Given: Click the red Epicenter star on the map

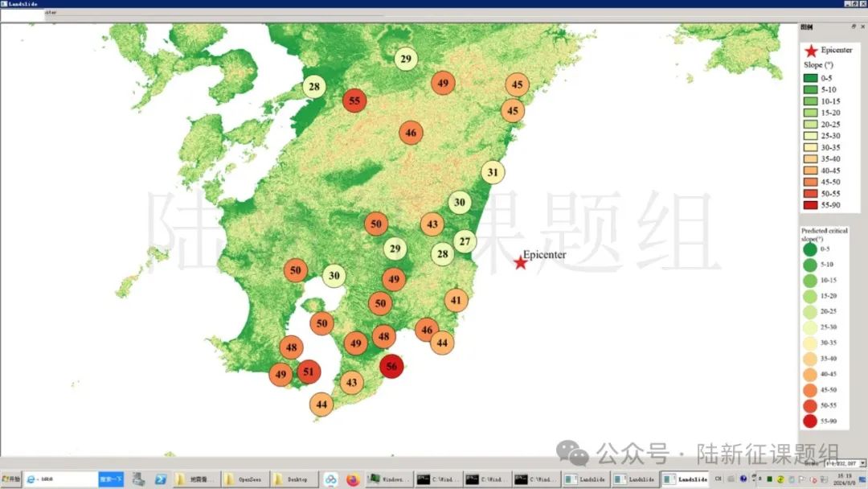Looking at the screenshot, I should tap(520, 262).
